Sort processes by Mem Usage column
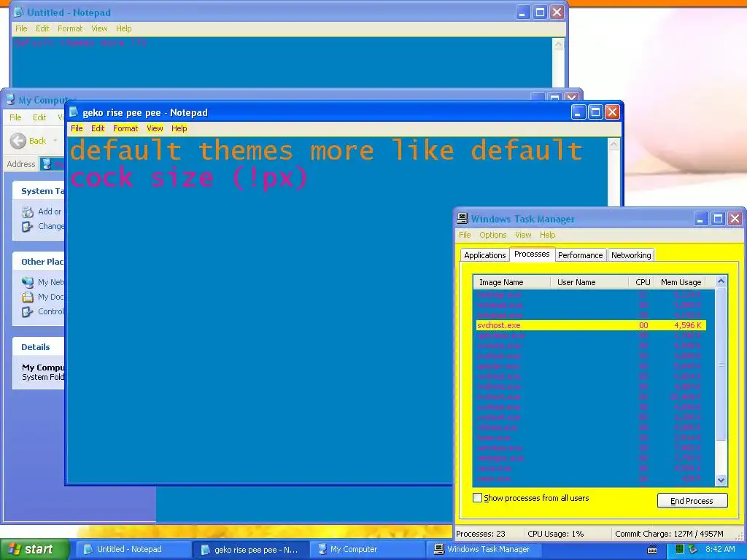This screenshot has width=747, height=560. pos(680,282)
